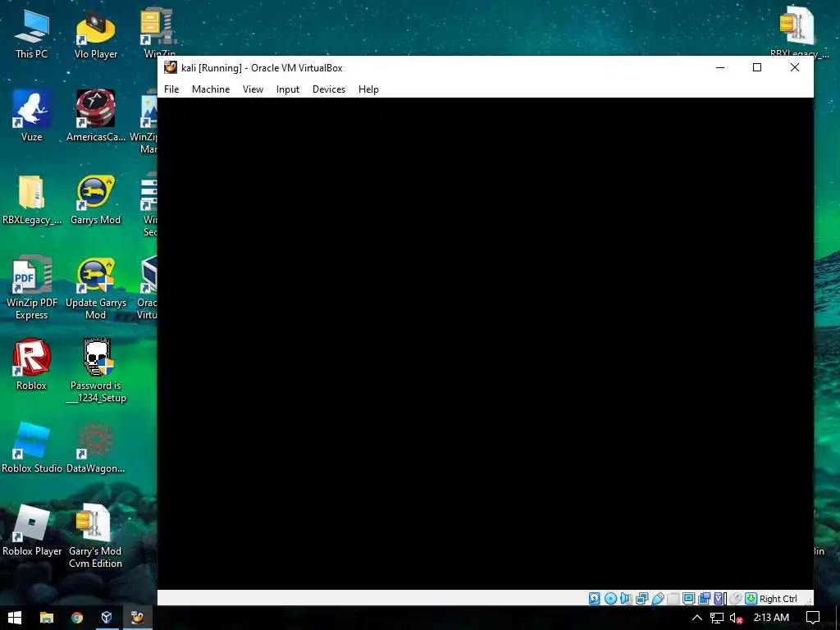Select the This PC desktop icon
This screenshot has height=630, width=840.
point(32,34)
